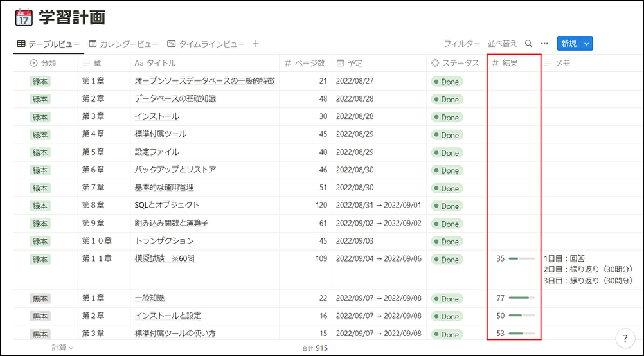Click the ページ数 column header
This screenshot has height=356, width=644.
pos(305,63)
